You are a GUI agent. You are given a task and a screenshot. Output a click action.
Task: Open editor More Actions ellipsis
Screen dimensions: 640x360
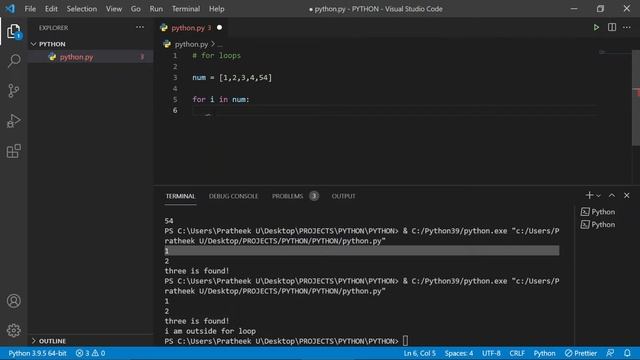(x=627, y=27)
